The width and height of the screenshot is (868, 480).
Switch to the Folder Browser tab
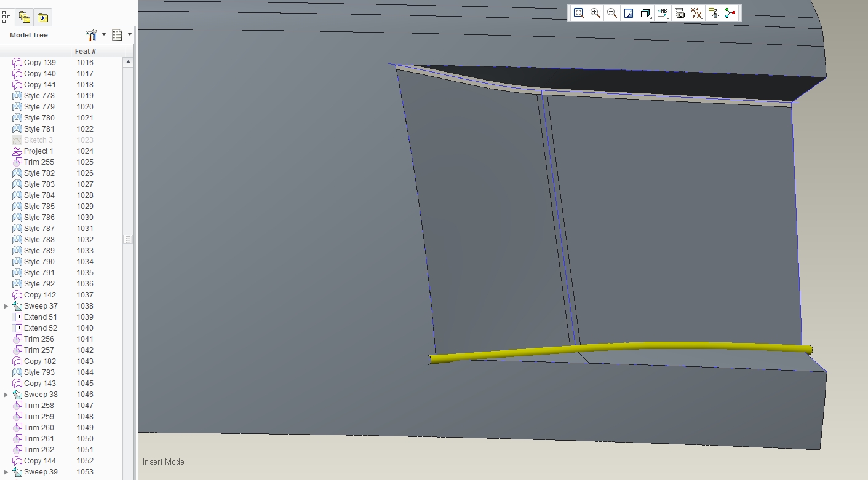tap(24, 17)
